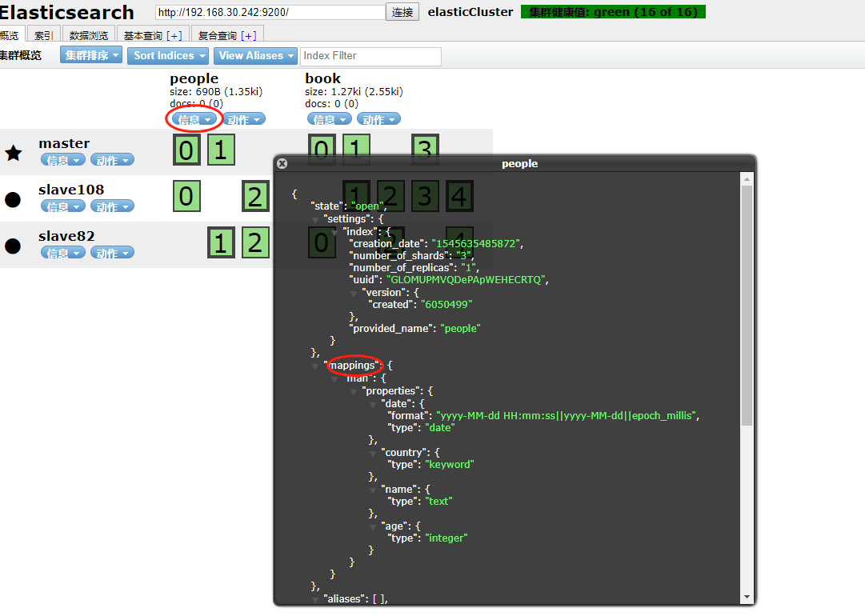Open 动作 dropdown for slave82 node

click(113, 253)
